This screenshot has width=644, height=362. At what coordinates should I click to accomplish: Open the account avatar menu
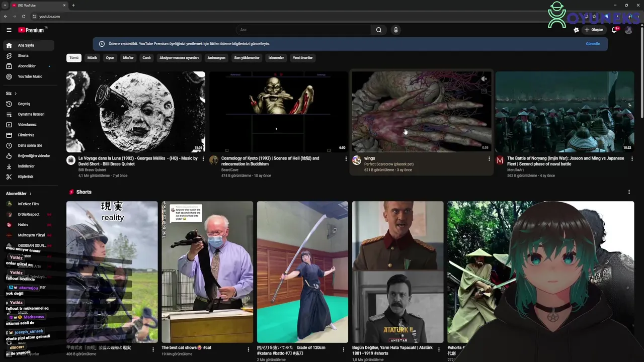pos(628,30)
